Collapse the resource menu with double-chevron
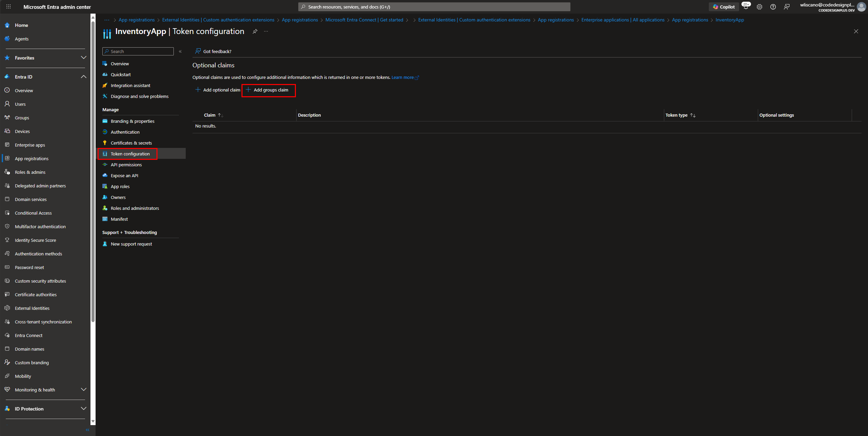Image resolution: width=868 pixels, height=436 pixels. pos(180,51)
